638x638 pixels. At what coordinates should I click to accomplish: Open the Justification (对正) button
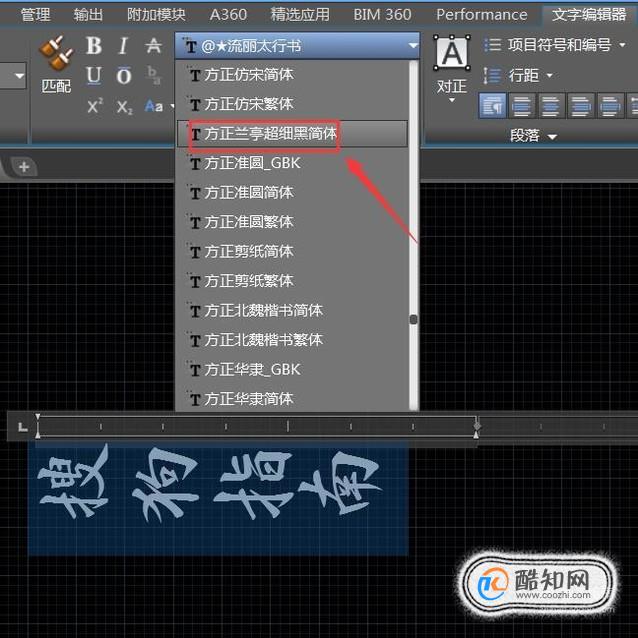coord(452,68)
